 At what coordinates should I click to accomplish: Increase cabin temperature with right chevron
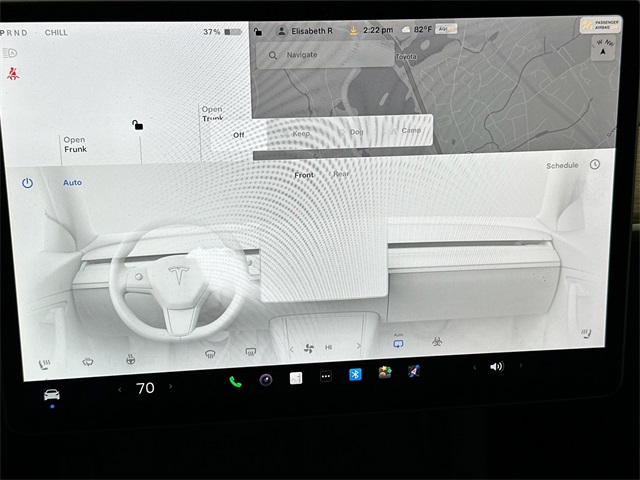(x=171, y=386)
